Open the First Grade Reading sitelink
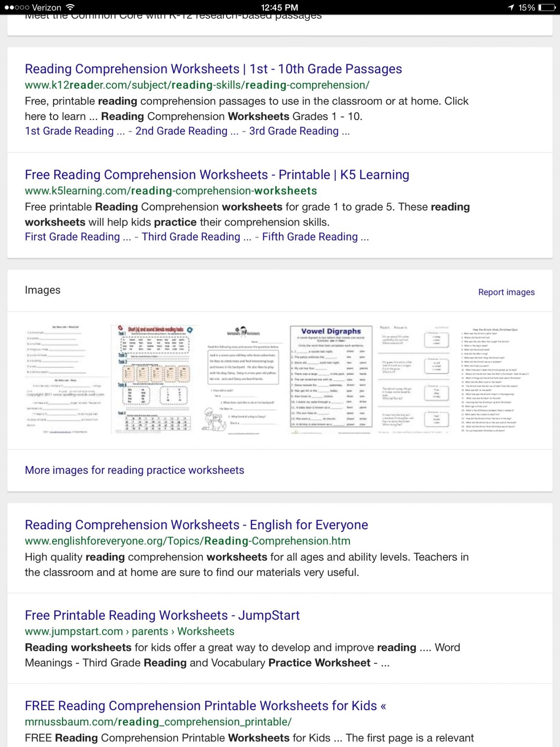 (78, 237)
